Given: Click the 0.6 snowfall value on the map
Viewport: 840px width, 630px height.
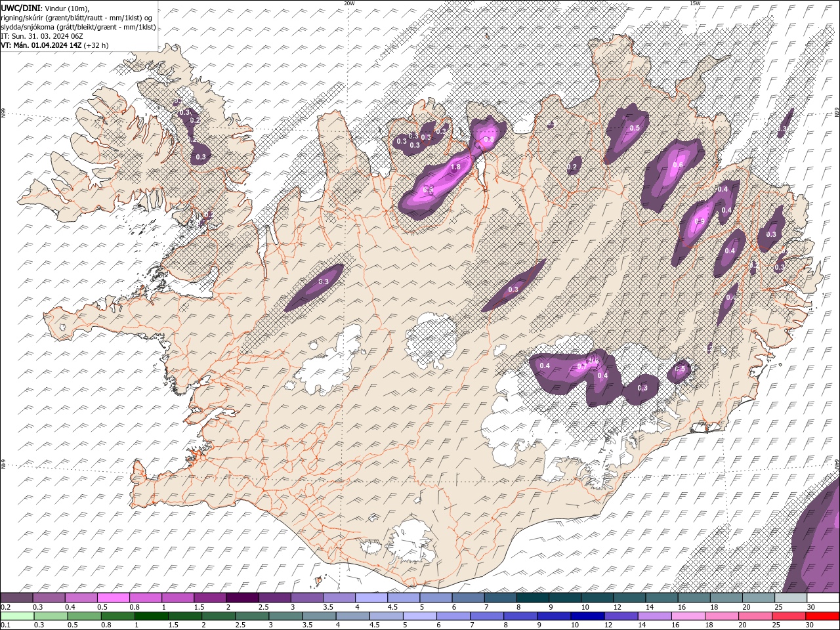Looking at the screenshot, I should tap(678, 165).
